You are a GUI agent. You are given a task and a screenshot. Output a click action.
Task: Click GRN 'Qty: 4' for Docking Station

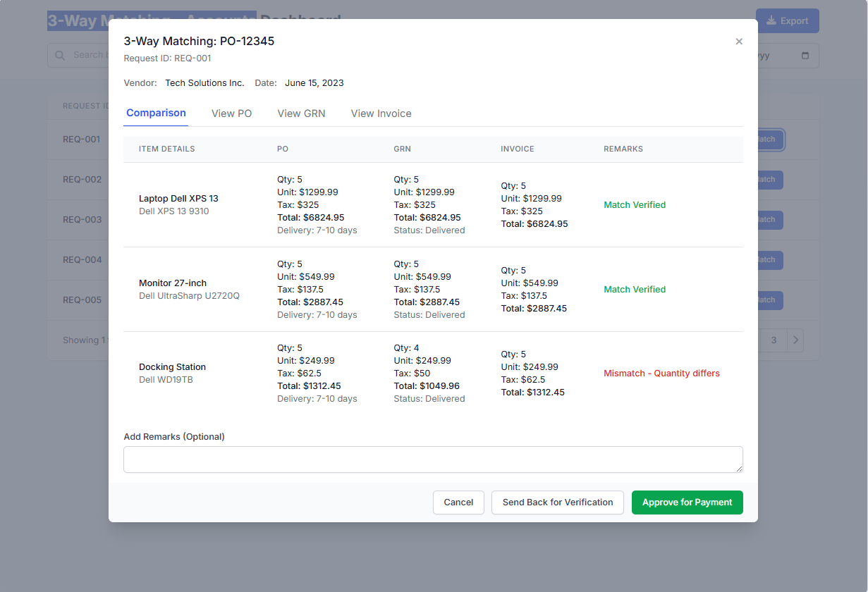point(406,348)
